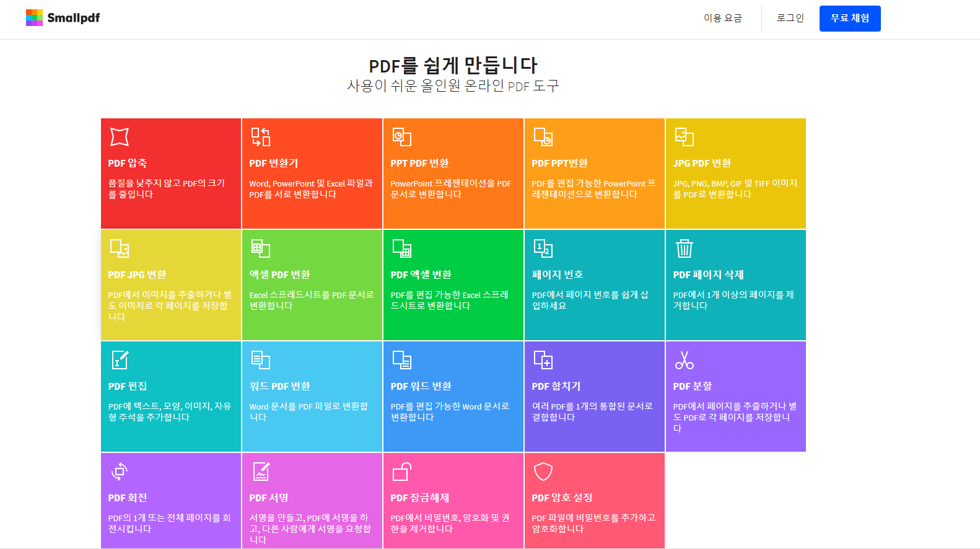Open the 로그인 login page
The image size is (980, 549).
point(790,18)
